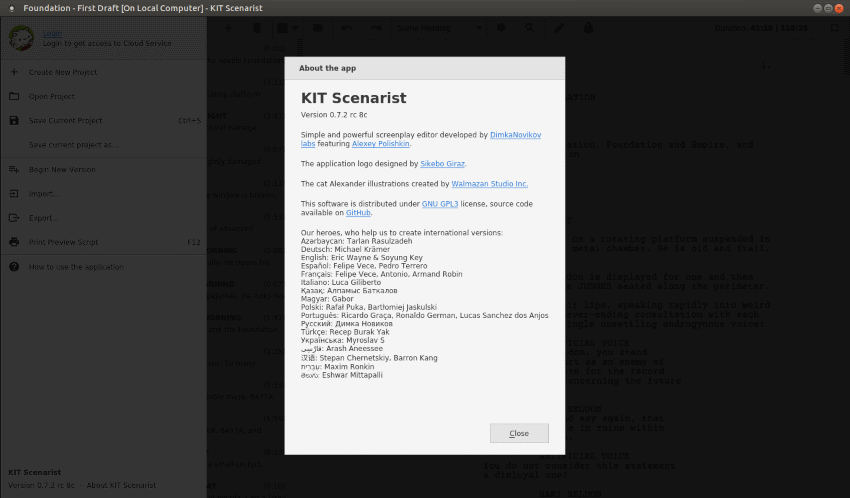The width and height of the screenshot is (850, 498).
Task: Click the user avatar icon in sidebar
Action: (x=21, y=38)
